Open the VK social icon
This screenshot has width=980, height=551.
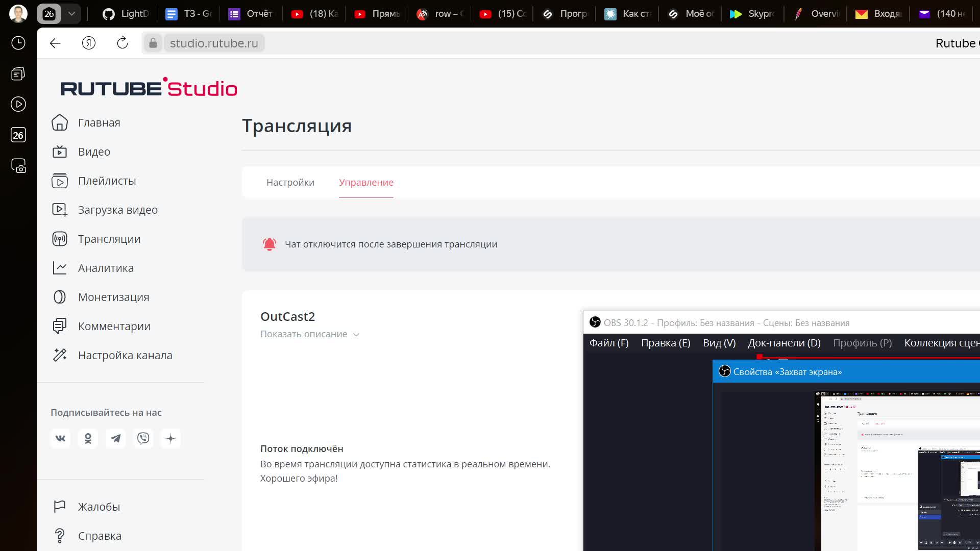(60, 438)
